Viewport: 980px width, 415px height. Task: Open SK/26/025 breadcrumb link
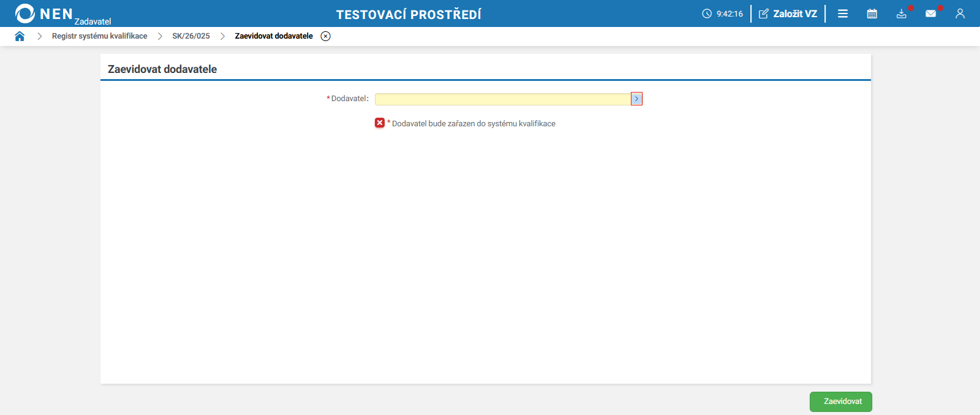click(190, 36)
